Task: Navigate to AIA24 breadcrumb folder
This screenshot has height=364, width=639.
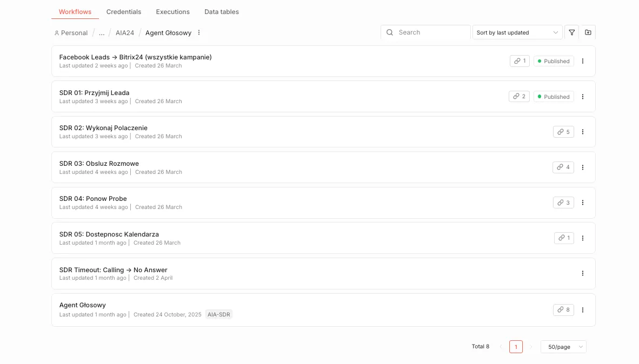Action: click(x=125, y=33)
